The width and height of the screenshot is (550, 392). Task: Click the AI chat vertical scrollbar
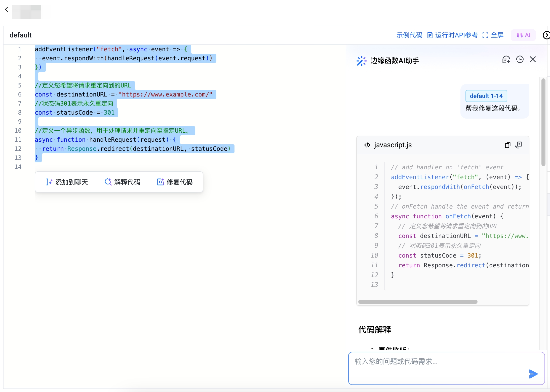coord(543,122)
